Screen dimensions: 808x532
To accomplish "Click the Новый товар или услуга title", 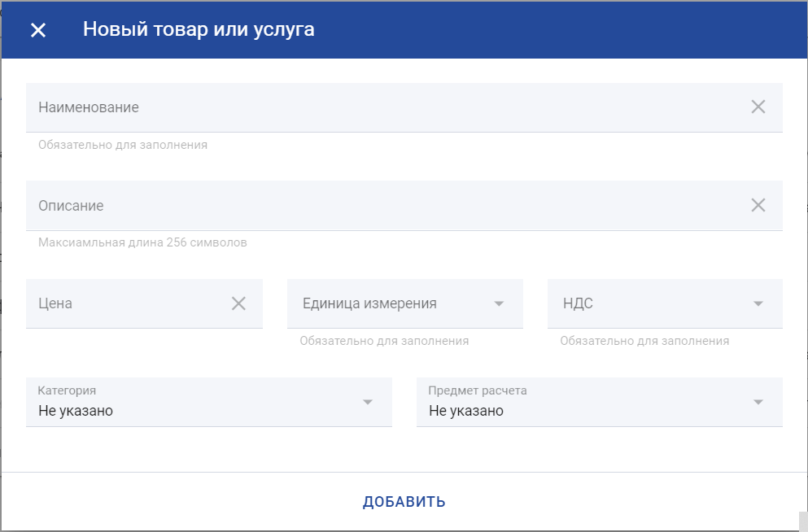I will click(199, 30).
